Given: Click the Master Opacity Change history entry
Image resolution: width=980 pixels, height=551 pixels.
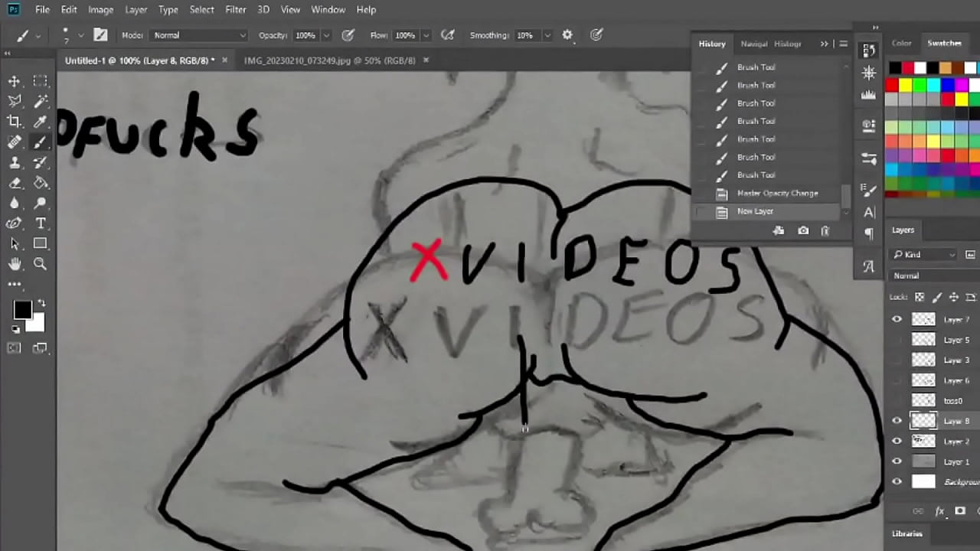Looking at the screenshot, I should point(777,193).
